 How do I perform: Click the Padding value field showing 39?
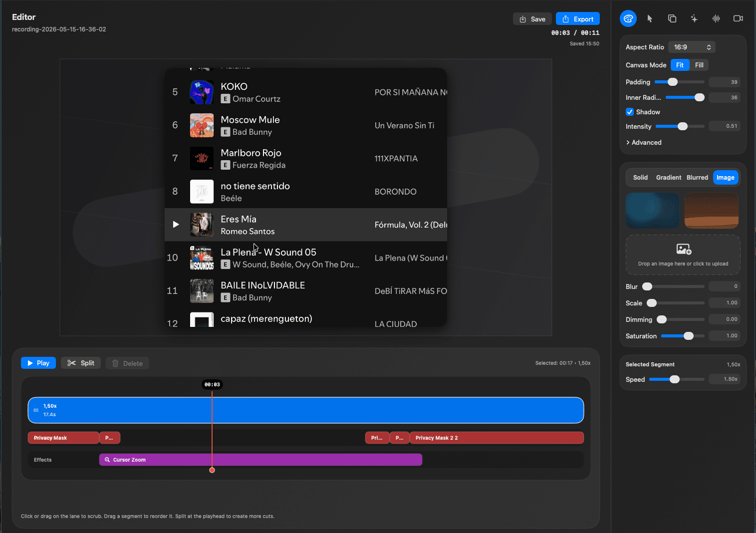coord(725,82)
